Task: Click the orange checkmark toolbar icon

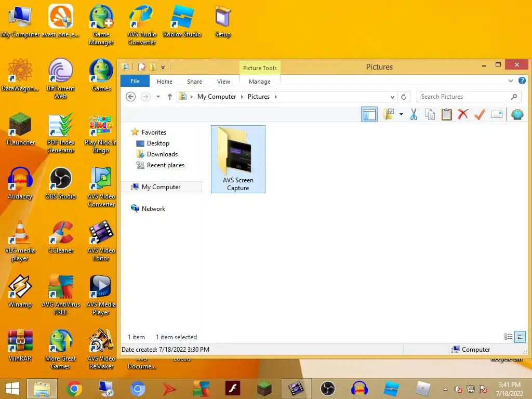Action: 480,114
